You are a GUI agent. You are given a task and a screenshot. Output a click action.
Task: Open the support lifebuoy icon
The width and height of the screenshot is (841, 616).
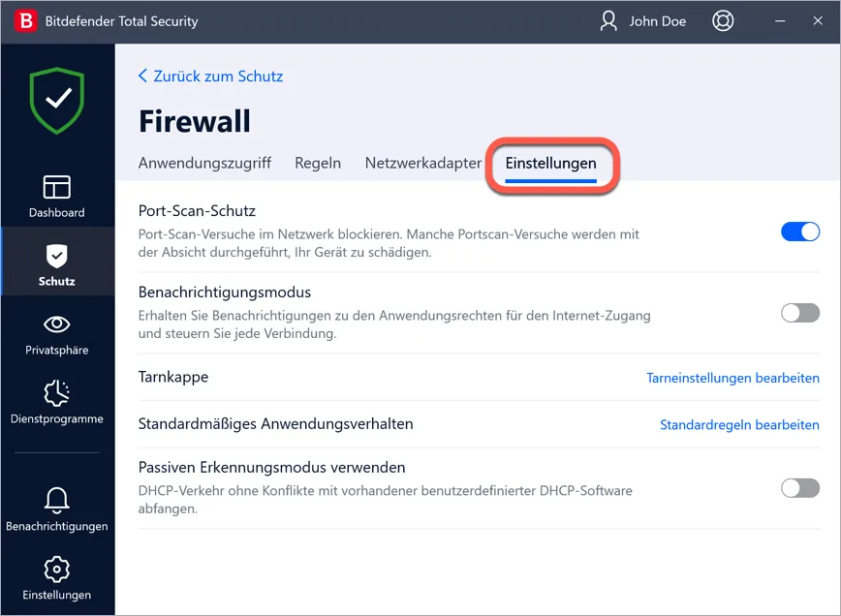(723, 21)
